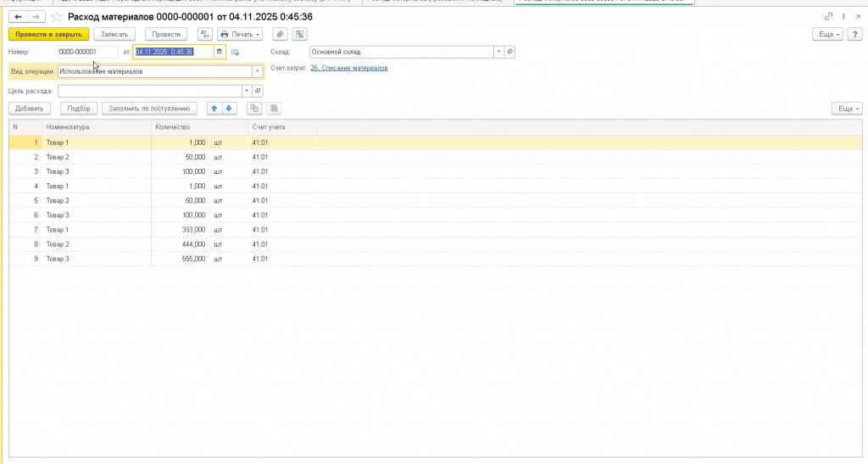Screen dimensions: 868x464
Task: Copy selected rows icon above the table
Action: pos(254,109)
